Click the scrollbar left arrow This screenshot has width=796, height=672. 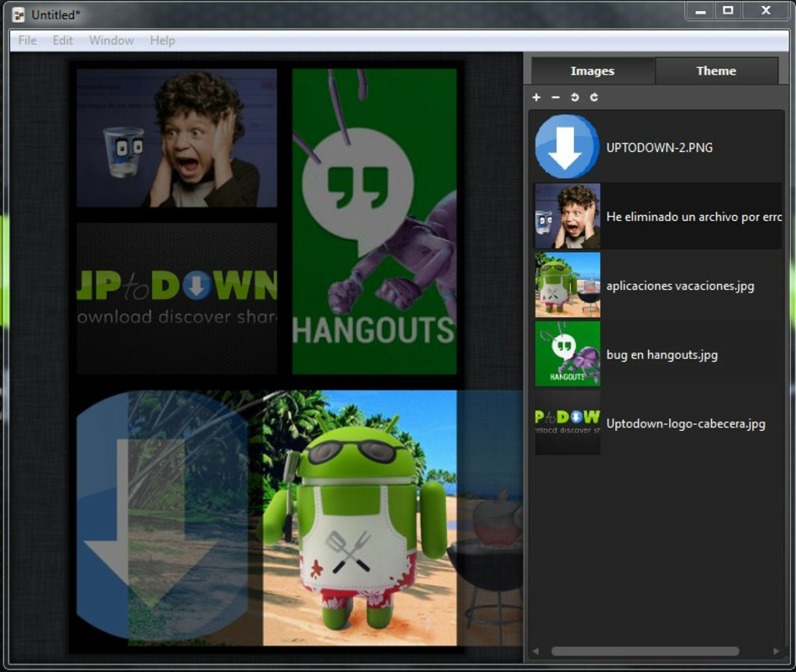pyautogui.click(x=535, y=651)
